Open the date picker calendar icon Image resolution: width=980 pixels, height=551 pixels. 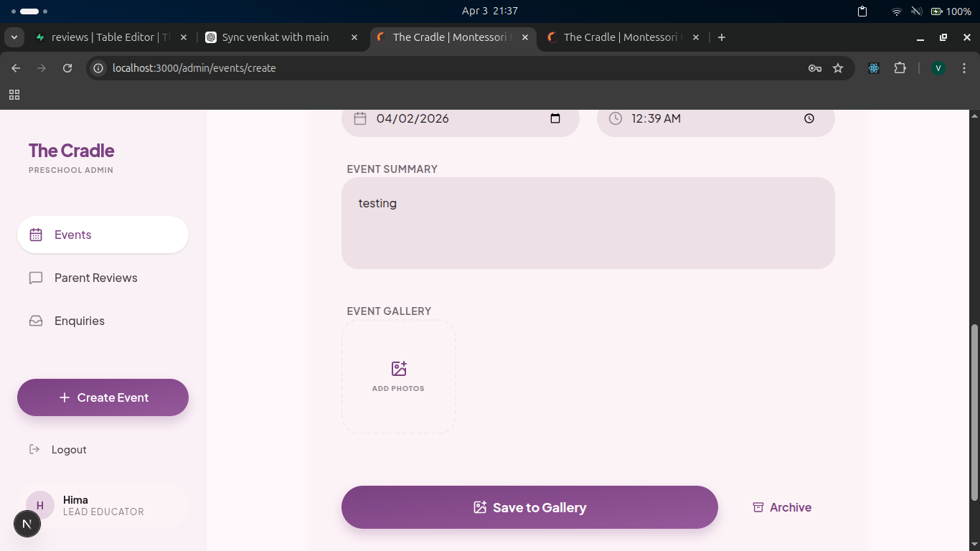click(555, 118)
